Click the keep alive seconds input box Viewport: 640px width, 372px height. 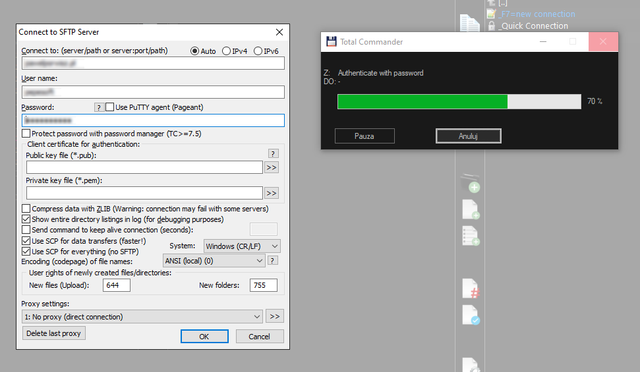(x=264, y=229)
